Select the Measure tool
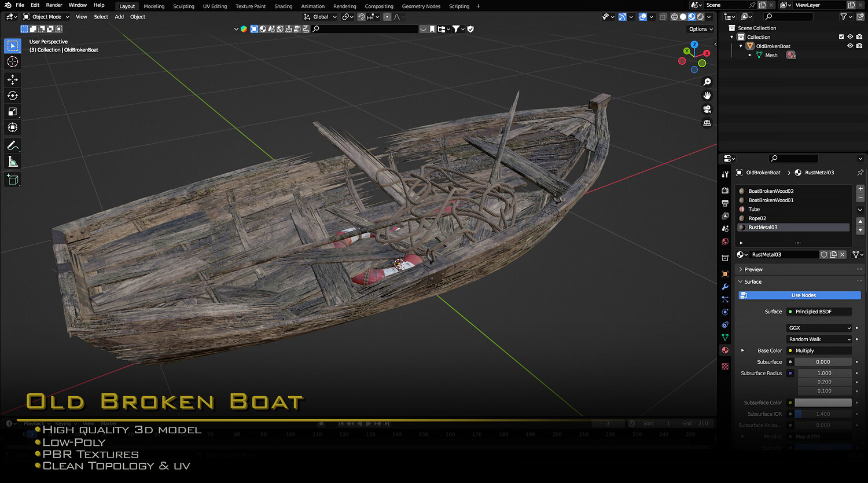 click(13, 162)
